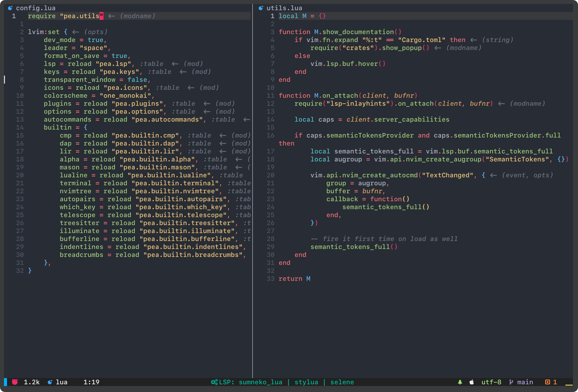Click the "pea.plugins" string
The image size is (578, 392).
tap(137, 103)
